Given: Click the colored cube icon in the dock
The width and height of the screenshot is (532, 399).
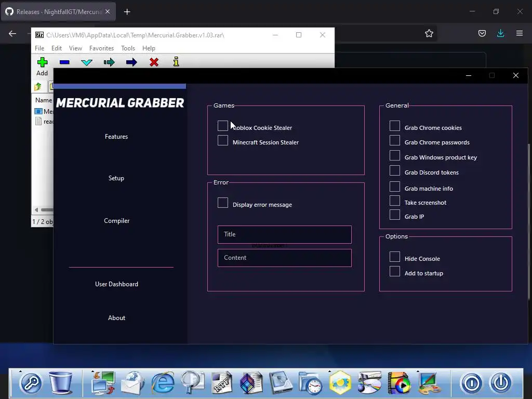Looking at the screenshot, I should coord(251,383).
